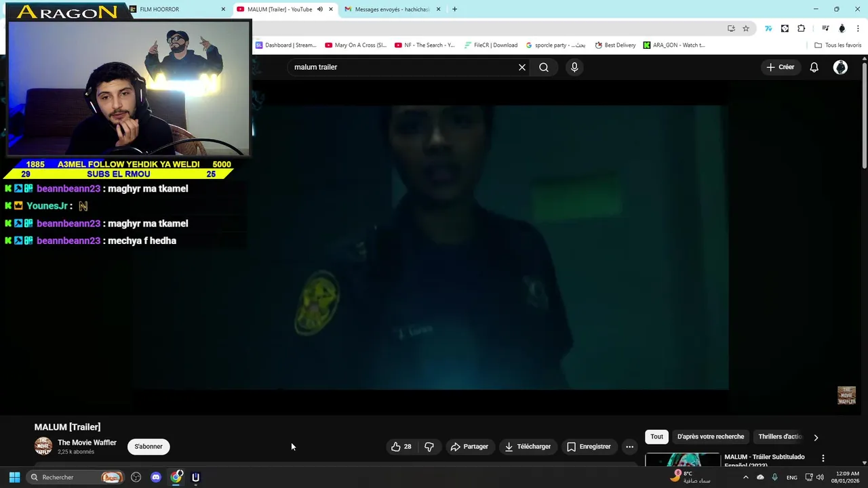This screenshot has height=488, width=868.
Task: Open The Movie Waffler channel name link
Action: 87,443
